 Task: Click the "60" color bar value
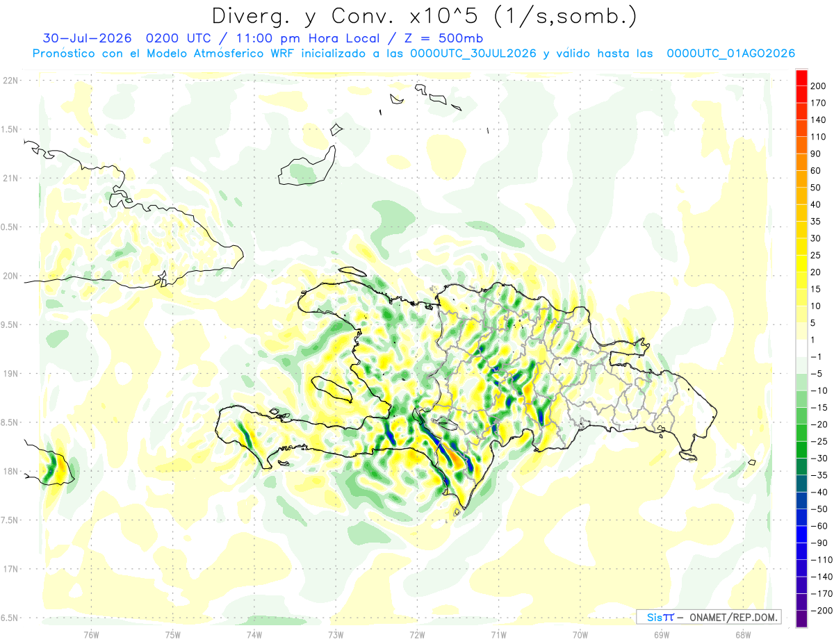pyautogui.click(x=816, y=170)
